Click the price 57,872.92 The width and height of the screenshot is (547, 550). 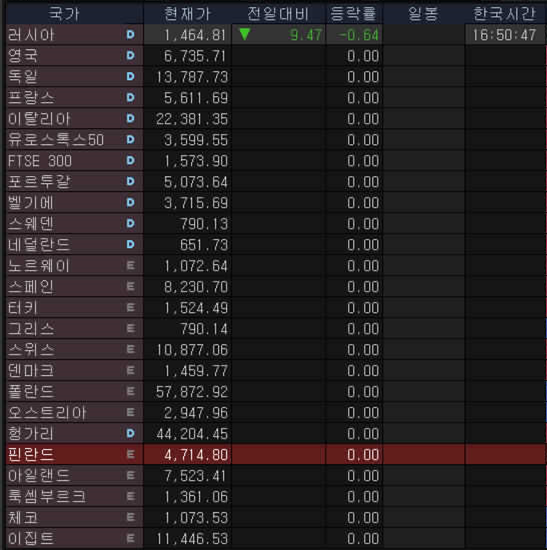click(192, 392)
